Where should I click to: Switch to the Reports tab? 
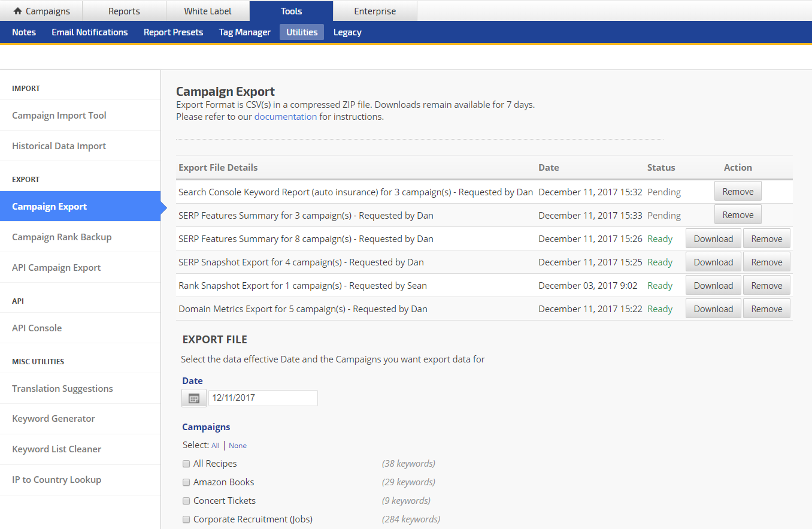click(x=124, y=11)
